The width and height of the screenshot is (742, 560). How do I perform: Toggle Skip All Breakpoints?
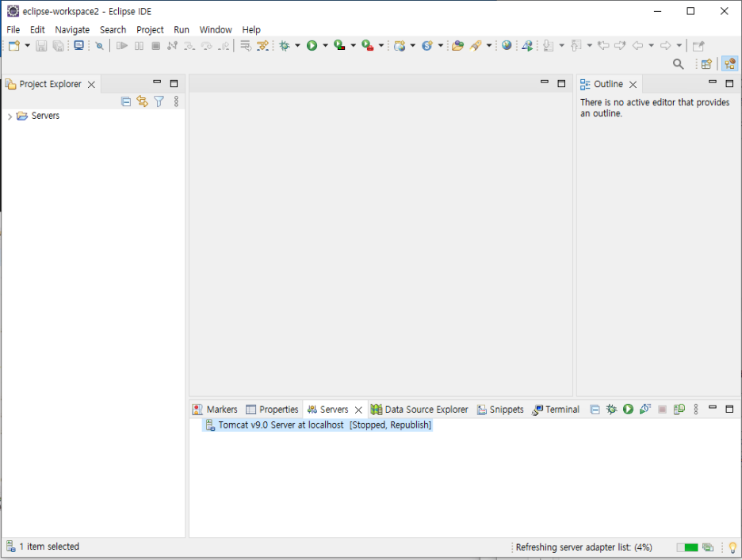(99, 46)
